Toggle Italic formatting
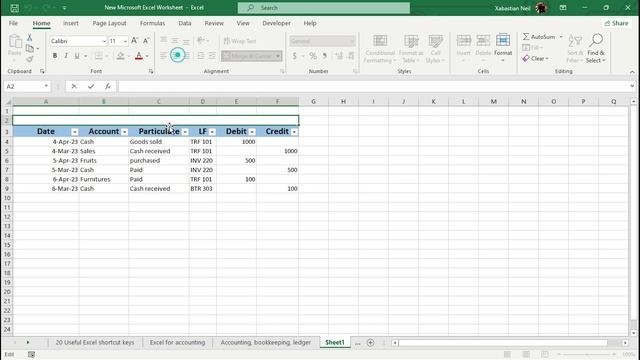Viewport: 640px width, 360px height. (x=66, y=56)
